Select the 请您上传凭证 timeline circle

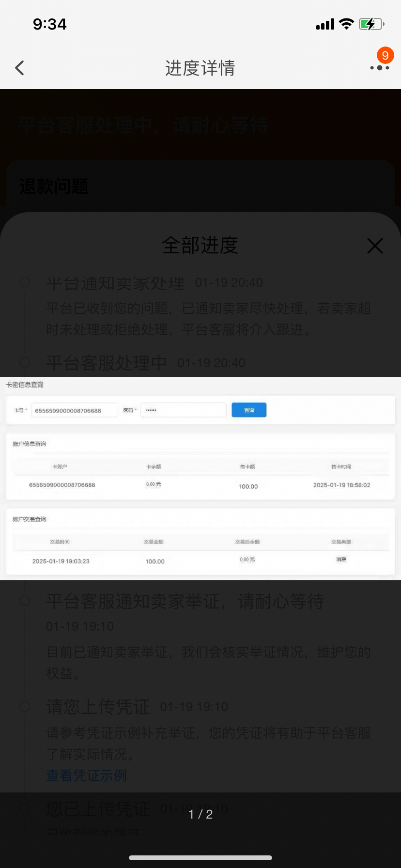coord(25,707)
